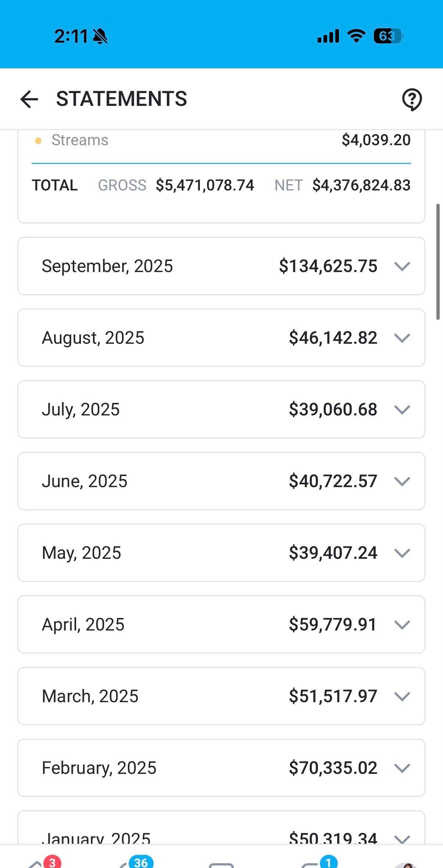Expand the July, 2025 chevron arrow
Screen dimensions: 443x868
click(x=402, y=410)
